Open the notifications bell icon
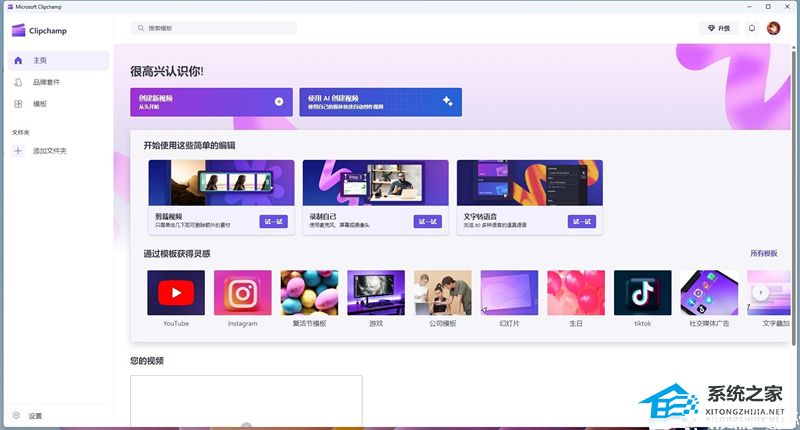 point(752,28)
